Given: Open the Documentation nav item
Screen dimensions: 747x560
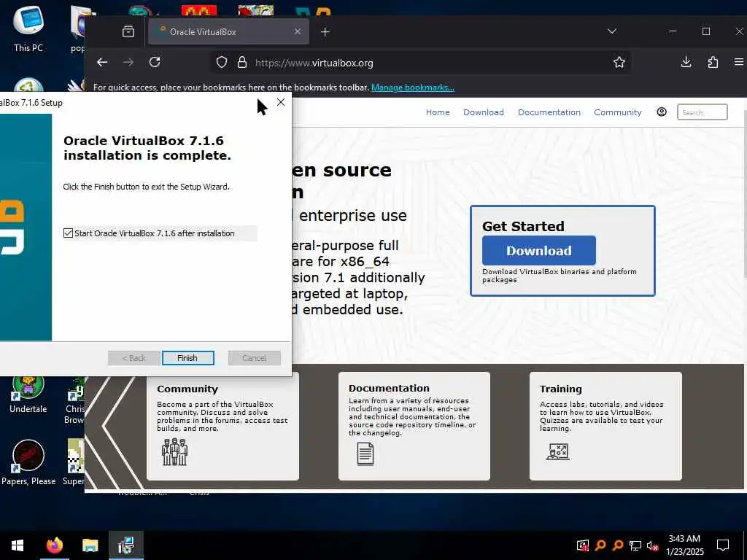Looking at the screenshot, I should [549, 112].
